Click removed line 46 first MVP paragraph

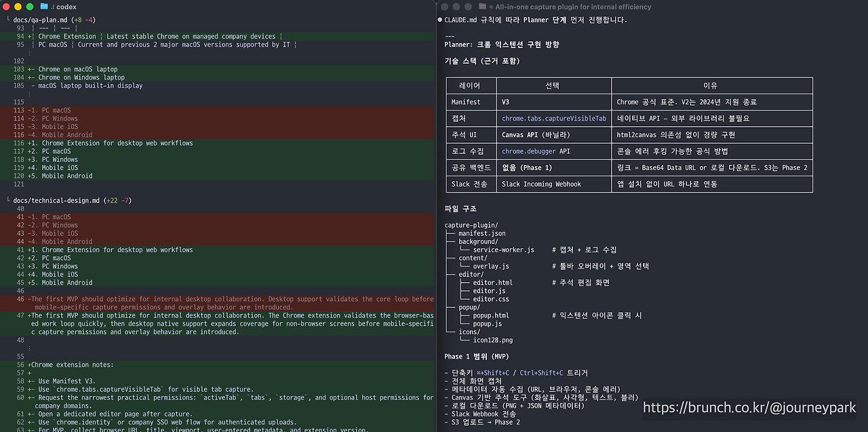point(217,303)
